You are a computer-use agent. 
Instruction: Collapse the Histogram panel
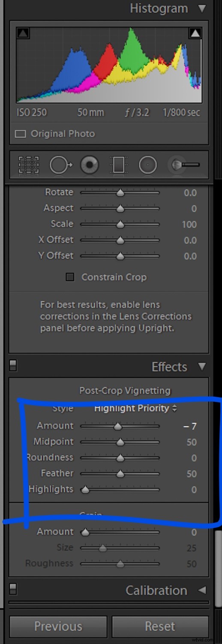202,9
